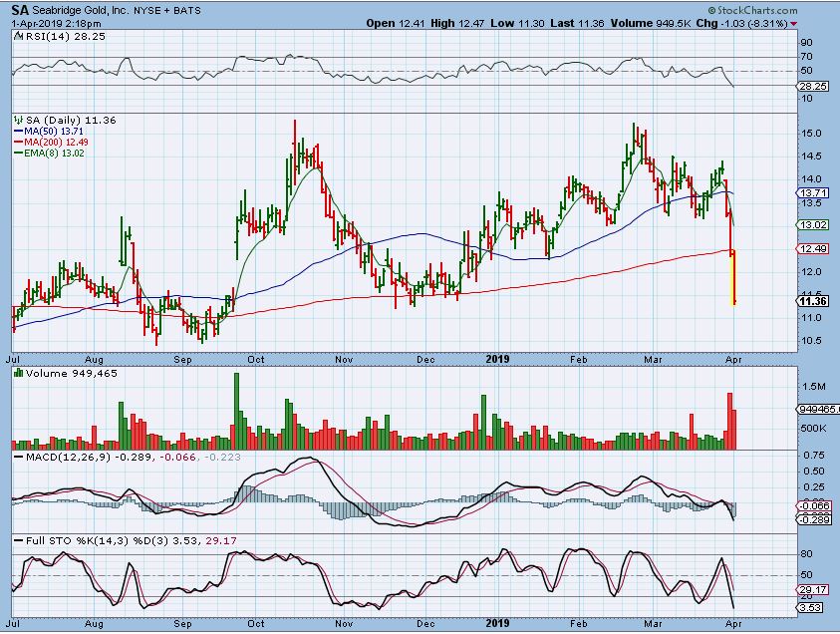Click the 28.25 RSI value tag
The image size is (840, 634).
(813, 87)
